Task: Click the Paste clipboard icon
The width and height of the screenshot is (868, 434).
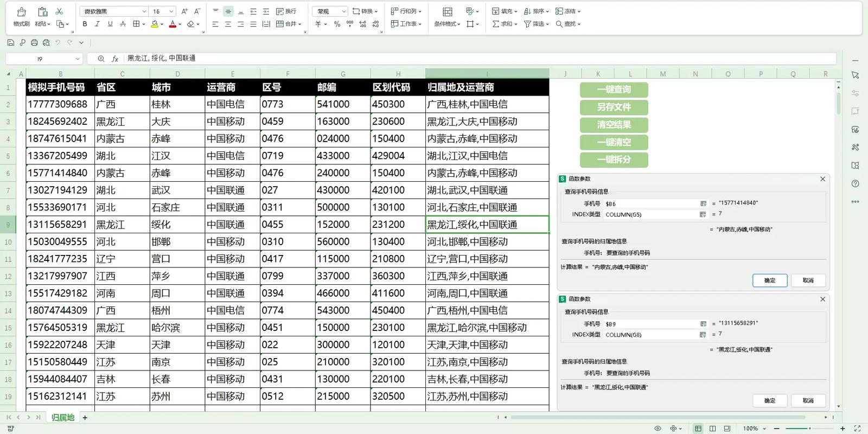Action: (43, 11)
